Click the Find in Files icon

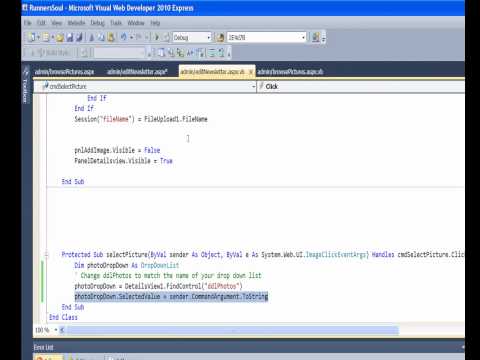pos(220,37)
